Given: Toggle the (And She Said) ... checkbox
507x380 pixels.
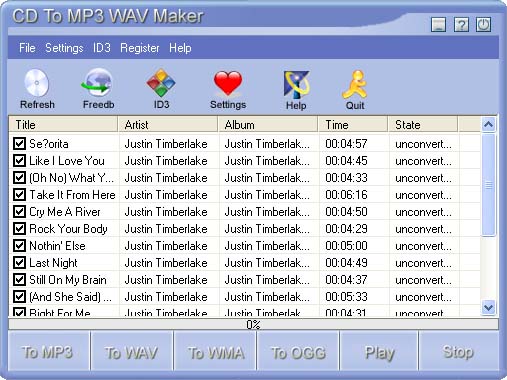Looking at the screenshot, I should point(19,297).
